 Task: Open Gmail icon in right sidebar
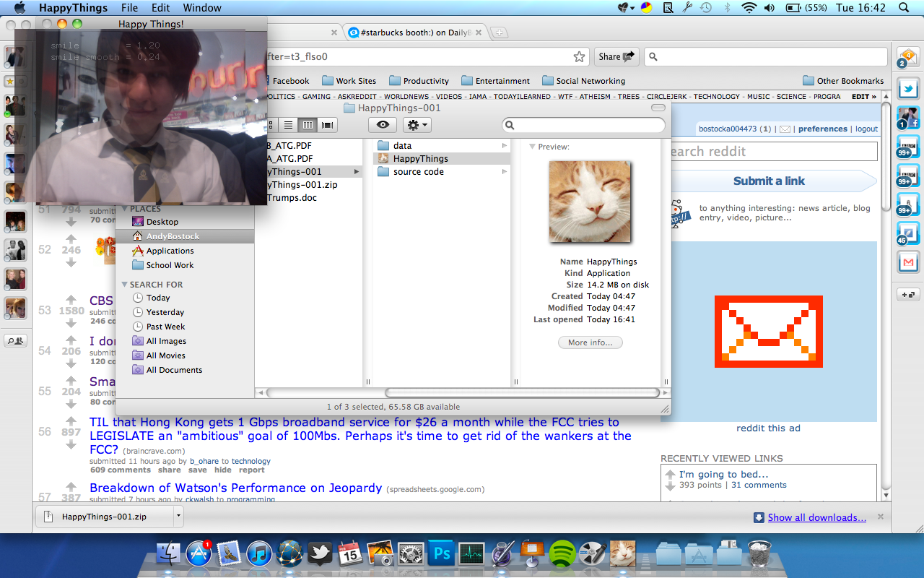tap(907, 262)
